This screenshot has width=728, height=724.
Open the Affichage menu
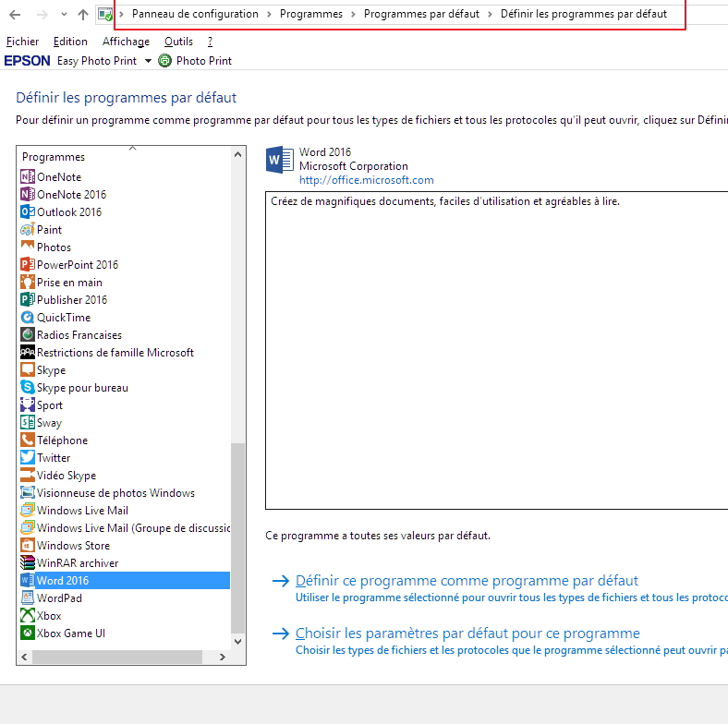[x=126, y=42]
